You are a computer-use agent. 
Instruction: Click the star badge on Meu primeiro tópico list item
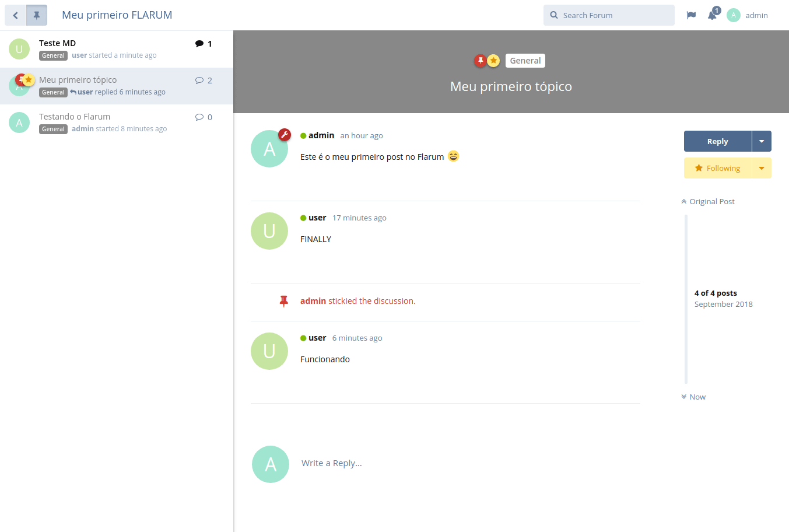click(x=29, y=80)
